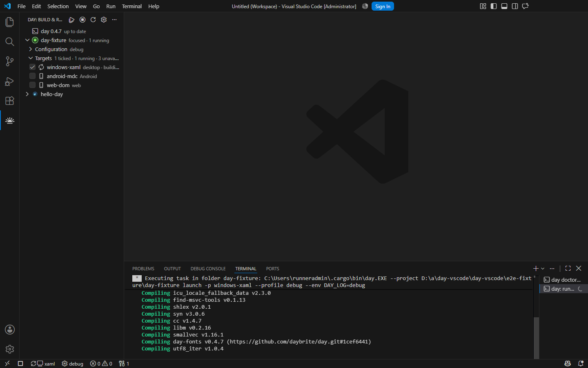Open the Run menu

tap(111, 6)
